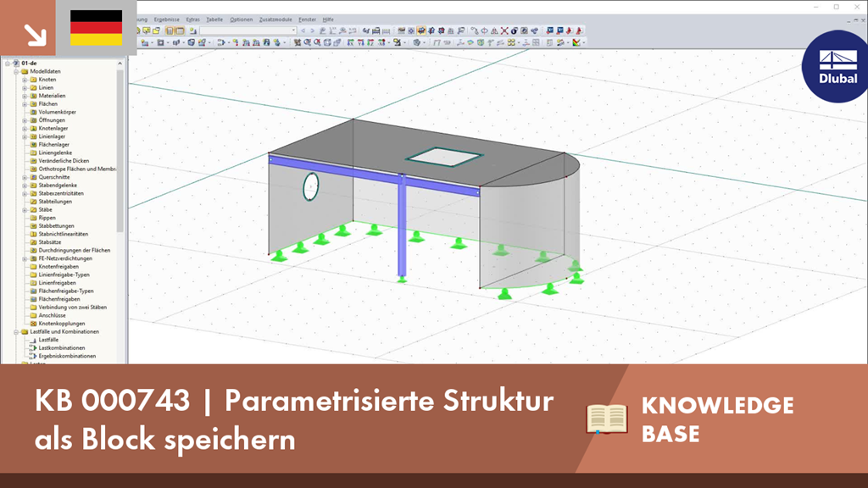The width and height of the screenshot is (868, 488).
Task: Expand the Knoten tree node
Action: click(25, 80)
